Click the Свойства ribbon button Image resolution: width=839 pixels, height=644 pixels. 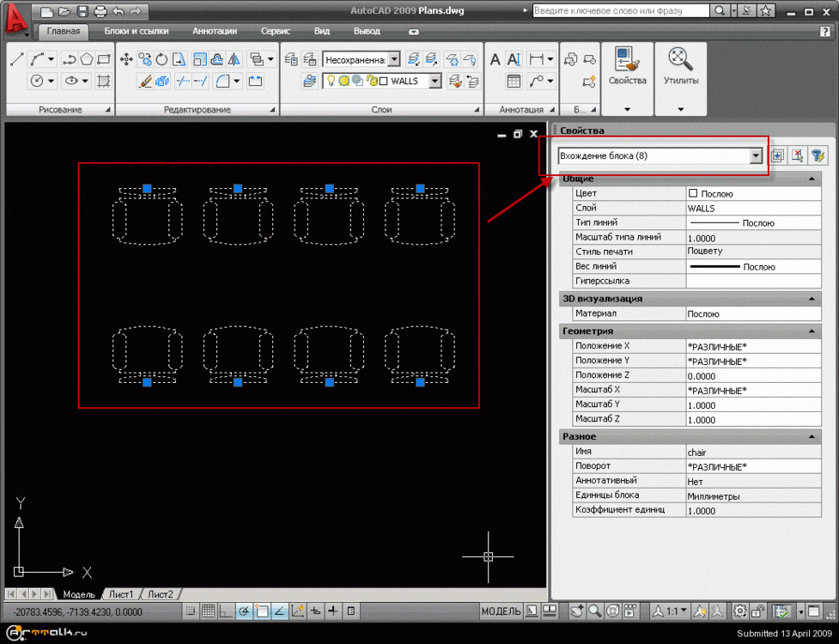point(627,67)
